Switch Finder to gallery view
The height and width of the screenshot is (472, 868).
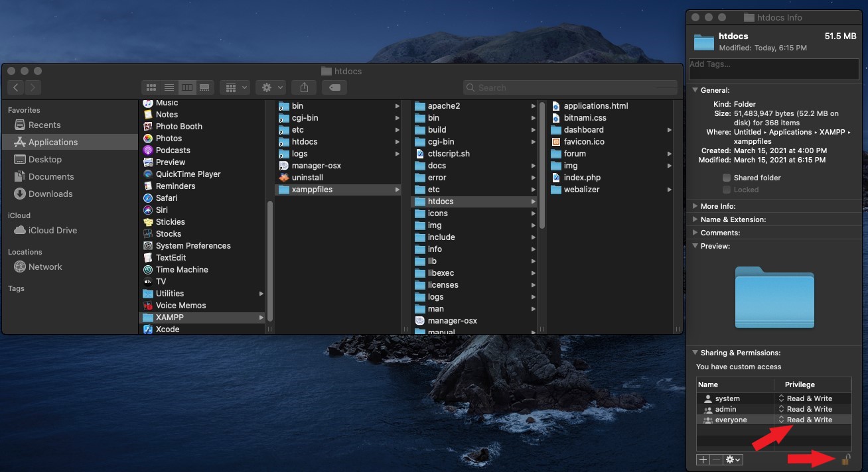(205, 88)
